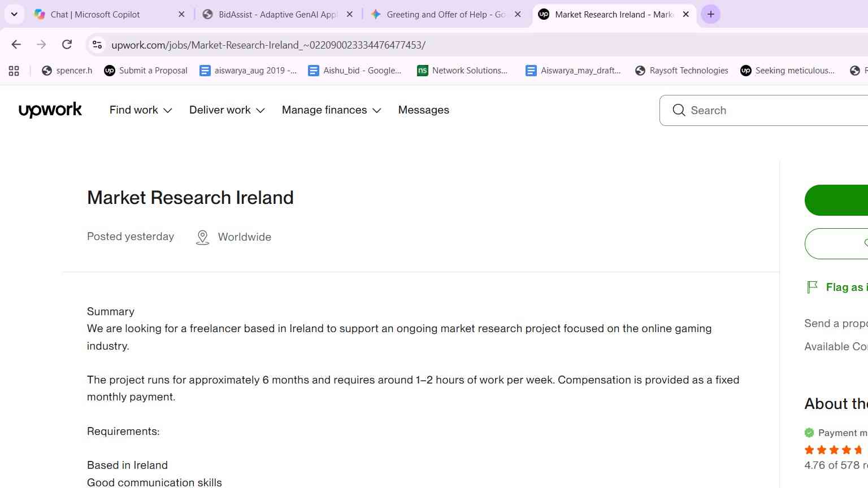This screenshot has height=488, width=868.
Task: Open a new tab with plus button
Action: pyautogui.click(x=711, y=14)
